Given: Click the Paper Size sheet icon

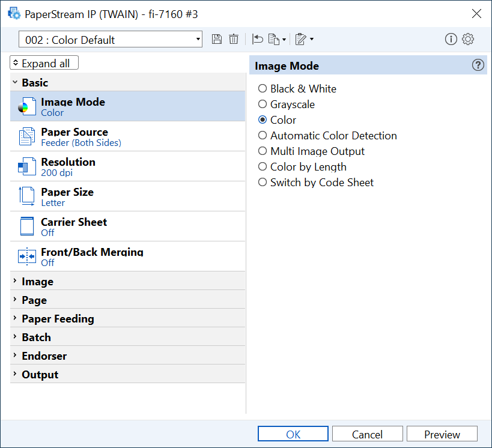Looking at the screenshot, I should (27, 196).
